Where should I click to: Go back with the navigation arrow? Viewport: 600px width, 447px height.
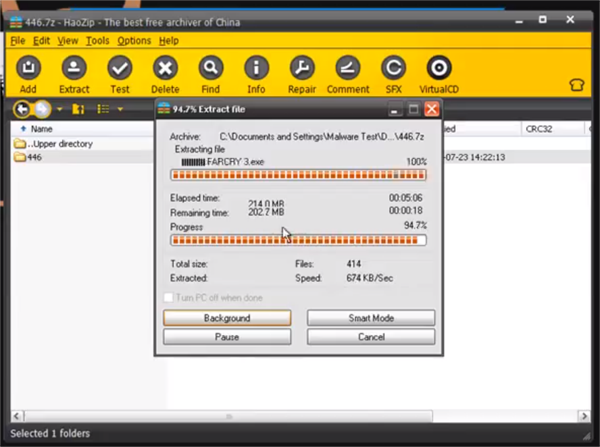pyautogui.click(x=22, y=109)
